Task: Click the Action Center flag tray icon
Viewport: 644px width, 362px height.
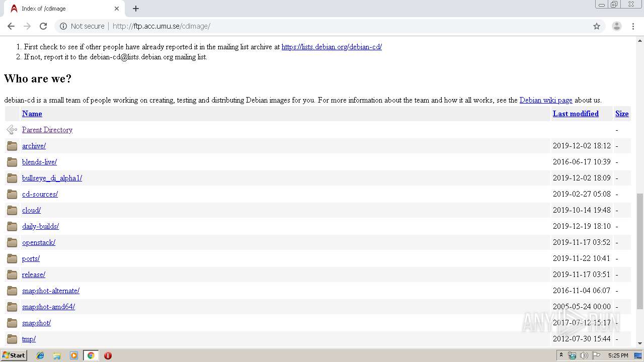Action: point(596,355)
